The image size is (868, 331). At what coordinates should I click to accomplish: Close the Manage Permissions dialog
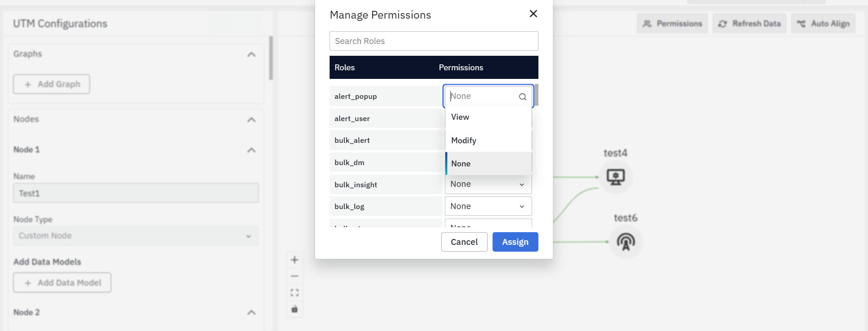533,14
